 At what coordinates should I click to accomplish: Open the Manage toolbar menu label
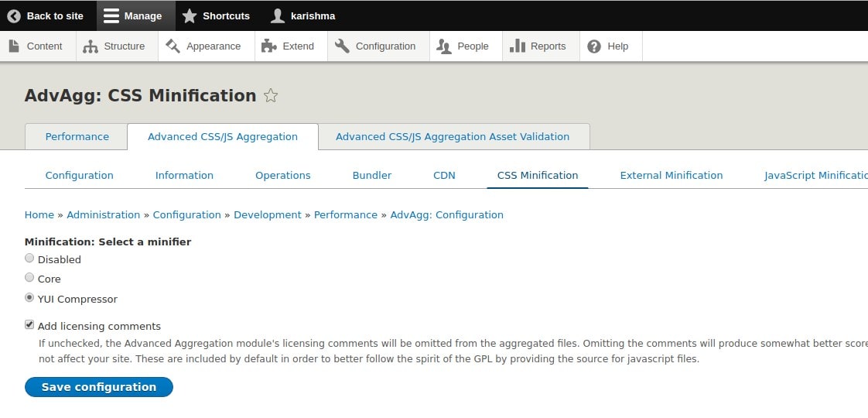pyautogui.click(x=143, y=16)
